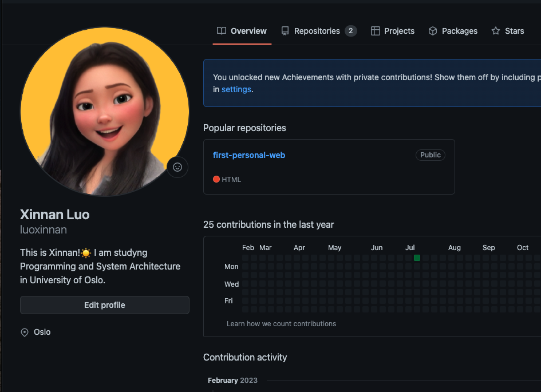The image size is (541, 392).
Task: Click the repositories count badge
Action: [350, 31]
